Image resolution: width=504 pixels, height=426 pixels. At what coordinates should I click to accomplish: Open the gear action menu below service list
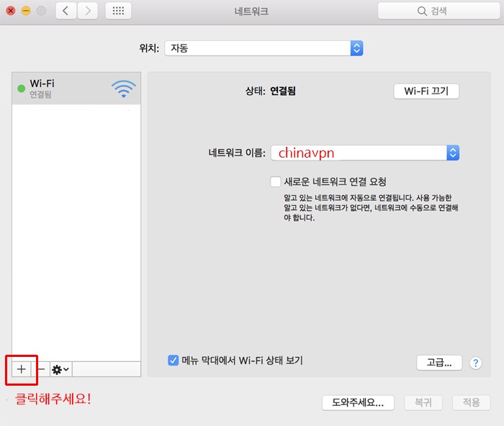click(x=60, y=369)
